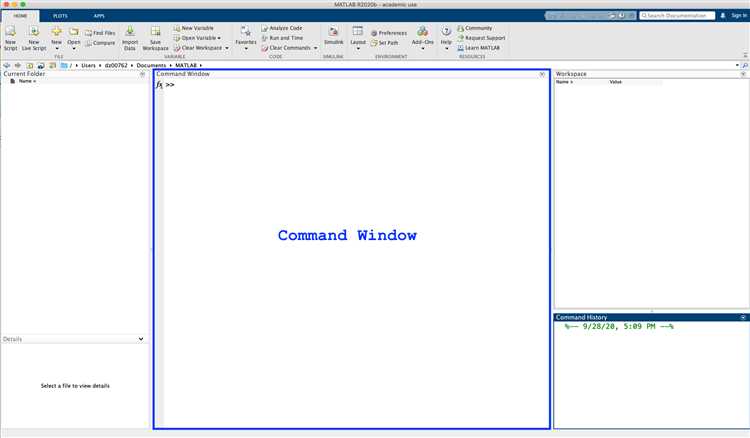This screenshot has height=438, width=750.
Task: Go up one folder level
Action: [30, 65]
